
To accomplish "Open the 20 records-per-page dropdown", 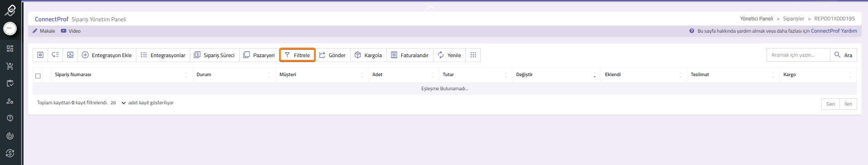I will point(118,103).
